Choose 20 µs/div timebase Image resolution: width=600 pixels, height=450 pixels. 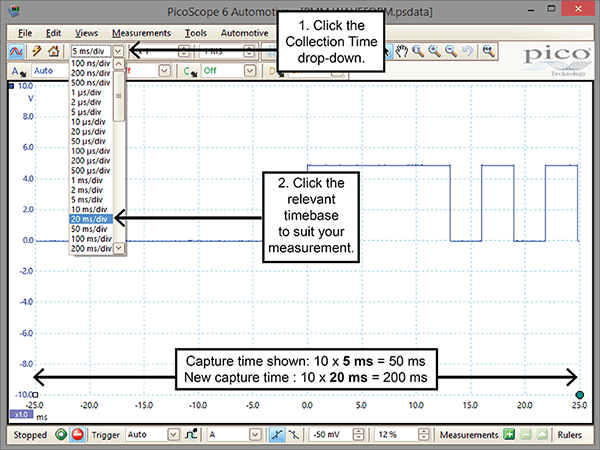91,132
